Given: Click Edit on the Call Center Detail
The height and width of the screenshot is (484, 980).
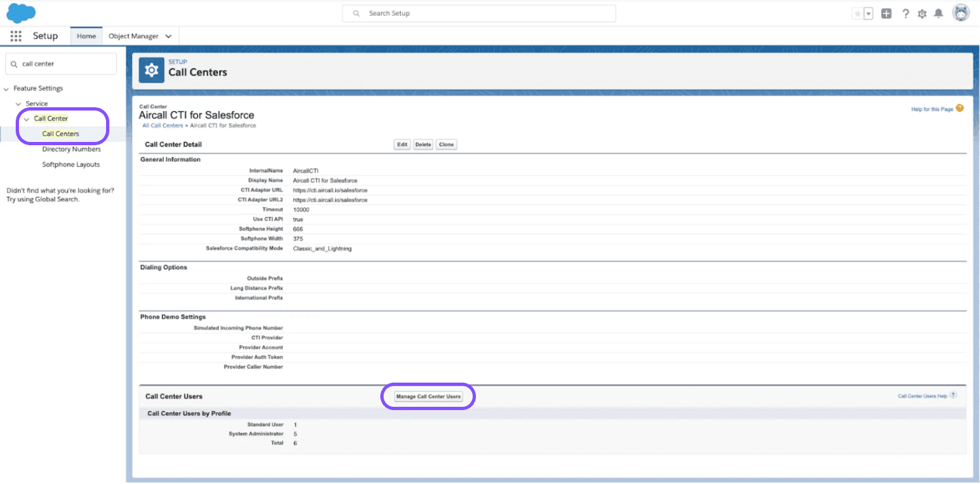Looking at the screenshot, I should click(402, 144).
